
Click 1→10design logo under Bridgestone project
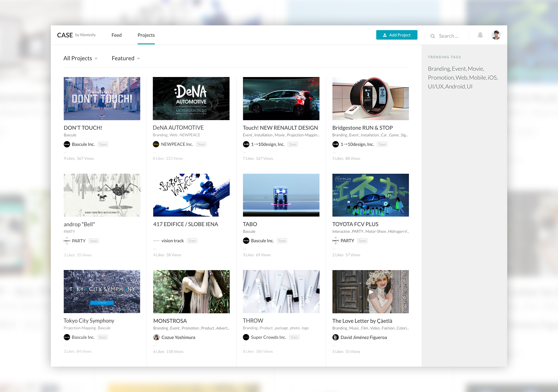[335, 145]
